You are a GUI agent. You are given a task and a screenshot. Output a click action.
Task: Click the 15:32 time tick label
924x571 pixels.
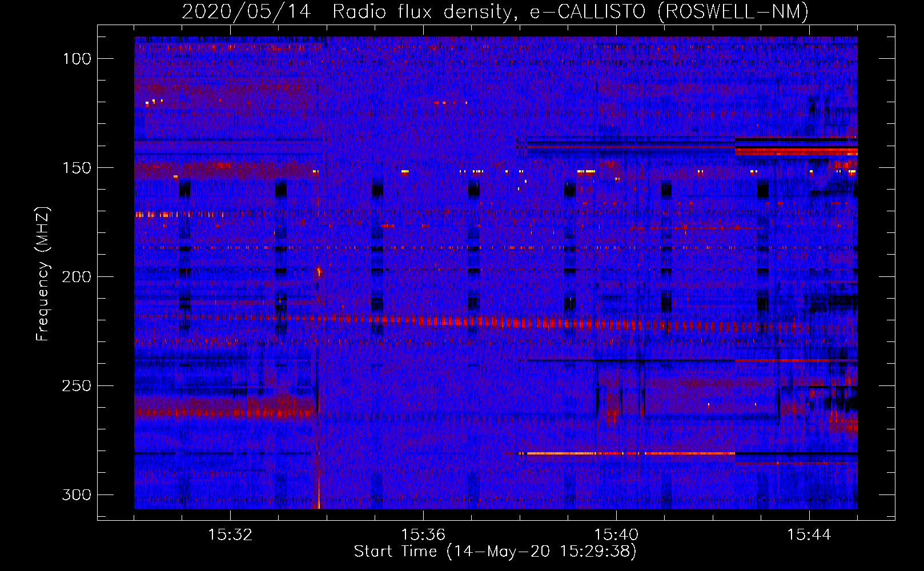(230, 535)
